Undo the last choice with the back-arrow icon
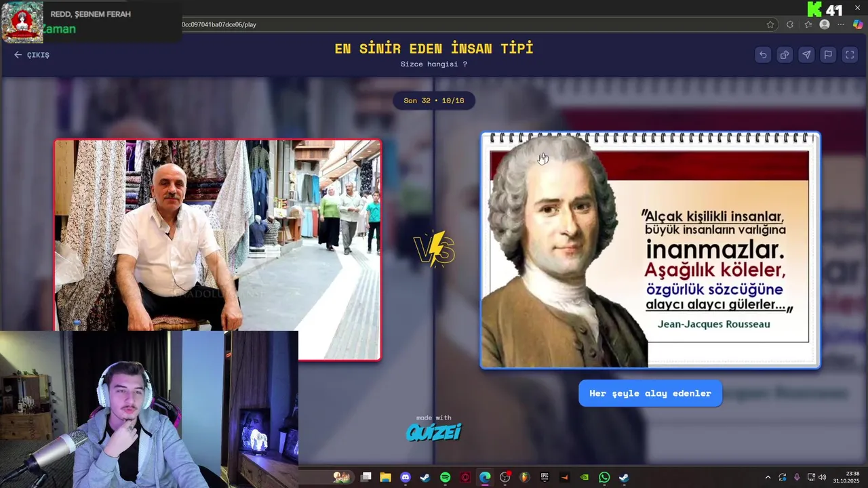 (763, 55)
